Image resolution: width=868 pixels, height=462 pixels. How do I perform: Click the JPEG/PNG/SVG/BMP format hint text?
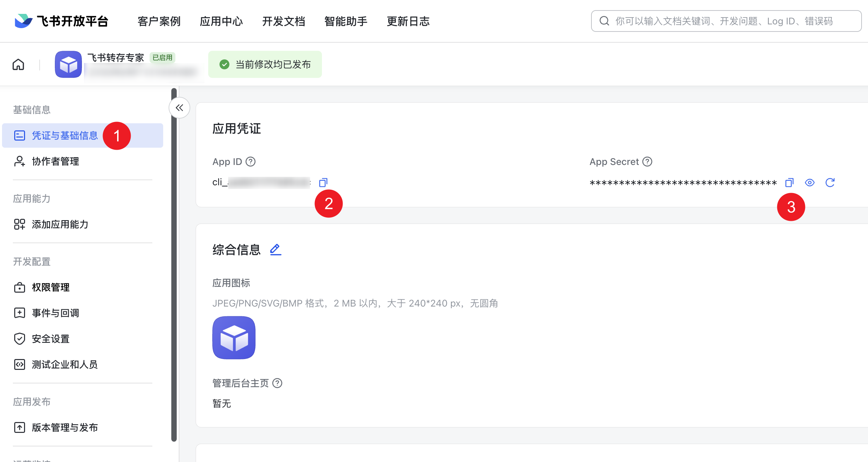click(355, 303)
